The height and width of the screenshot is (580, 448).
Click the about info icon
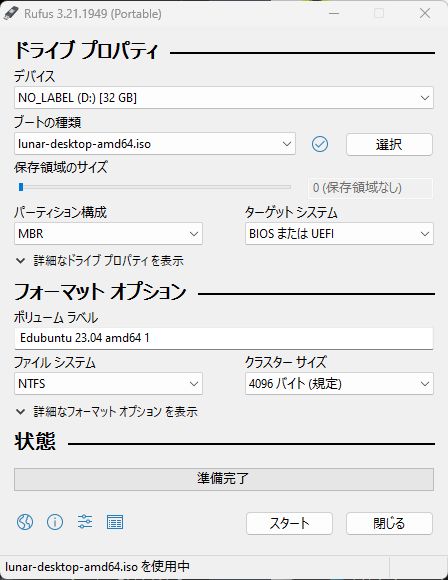(x=55, y=522)
